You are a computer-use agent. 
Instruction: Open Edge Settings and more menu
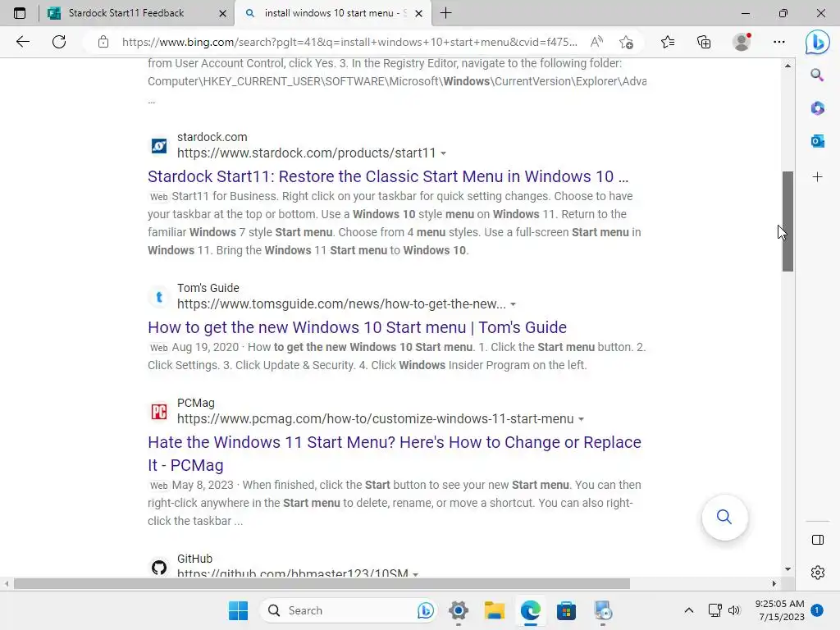[x=779, y=42]
